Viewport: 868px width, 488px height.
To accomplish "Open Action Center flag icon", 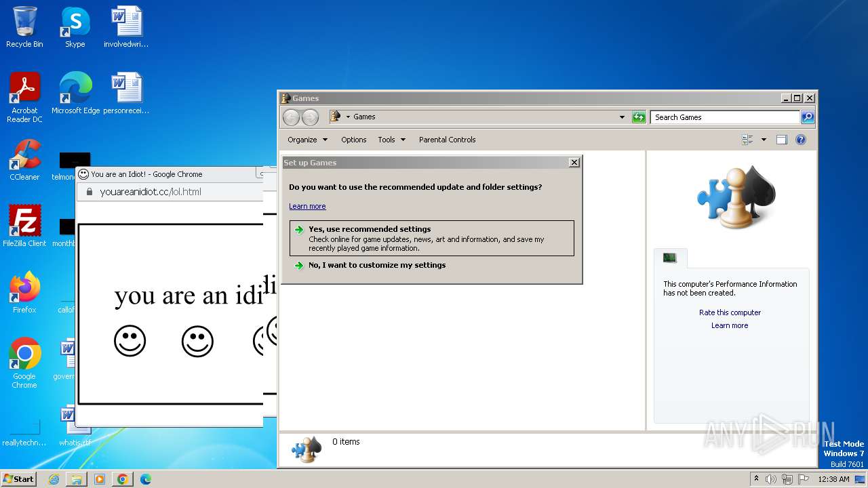I will coord(804,479).
